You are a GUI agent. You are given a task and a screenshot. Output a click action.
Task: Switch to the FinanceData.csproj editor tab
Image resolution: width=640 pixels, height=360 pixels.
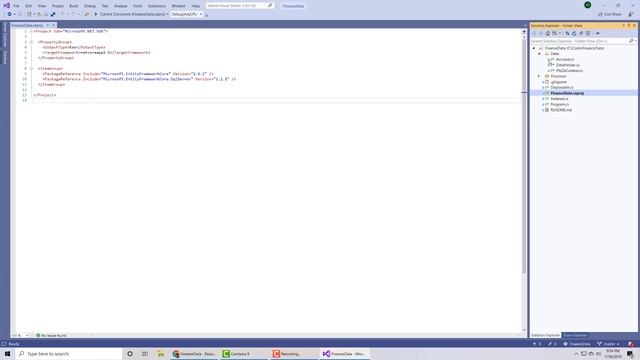[x=27, y=25]
